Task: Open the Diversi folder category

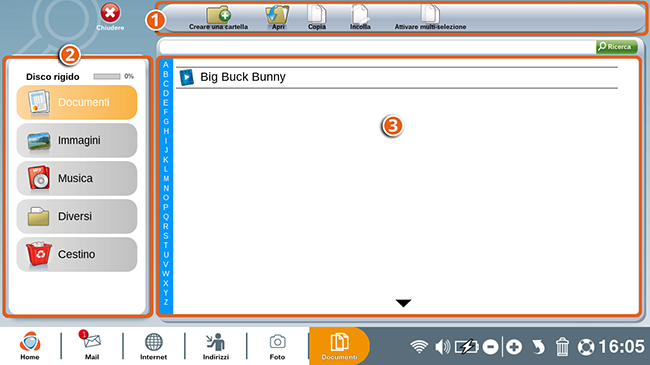Action: (x=77, y=216)
